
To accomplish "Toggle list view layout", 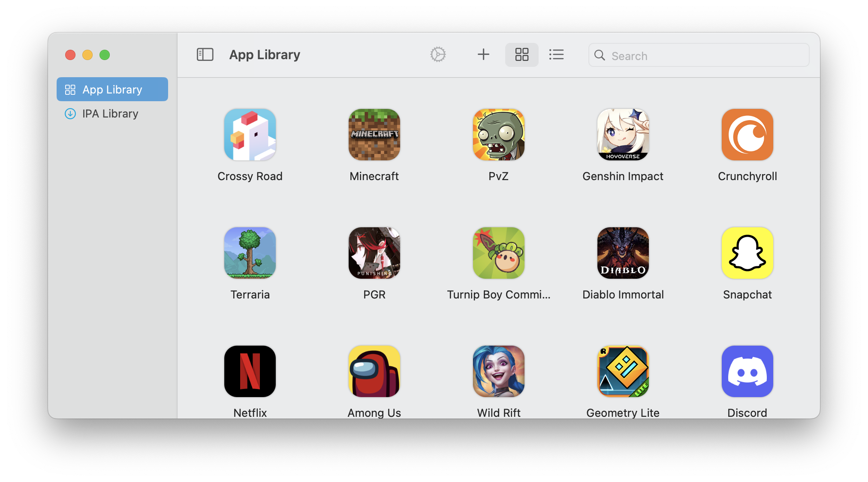I will click(557, 54).
